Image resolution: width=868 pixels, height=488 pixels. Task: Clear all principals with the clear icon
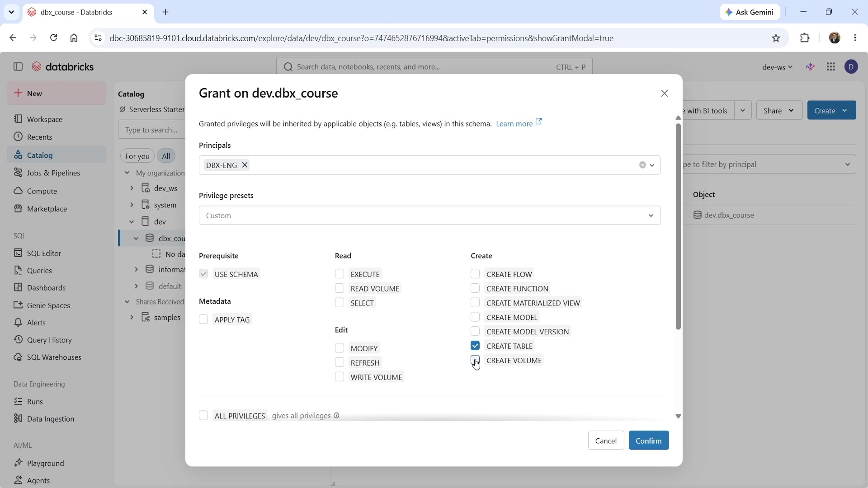point(642,165)
